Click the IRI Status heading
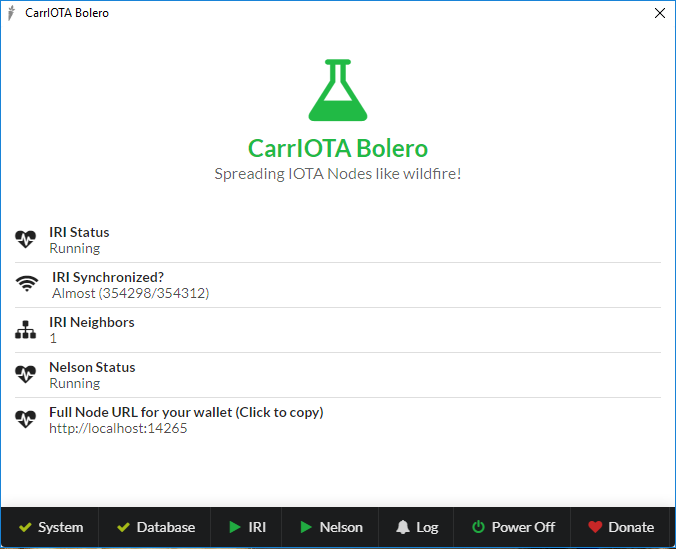Screen dimensions: 676x549 coord(79,232)
